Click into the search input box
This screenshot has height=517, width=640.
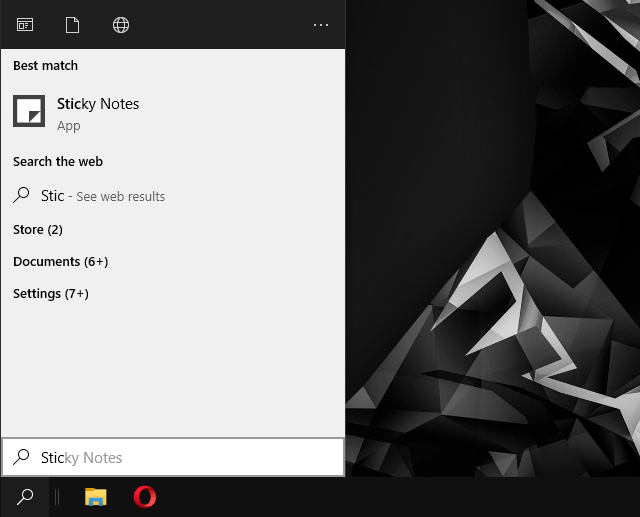[x=173, y=457]
